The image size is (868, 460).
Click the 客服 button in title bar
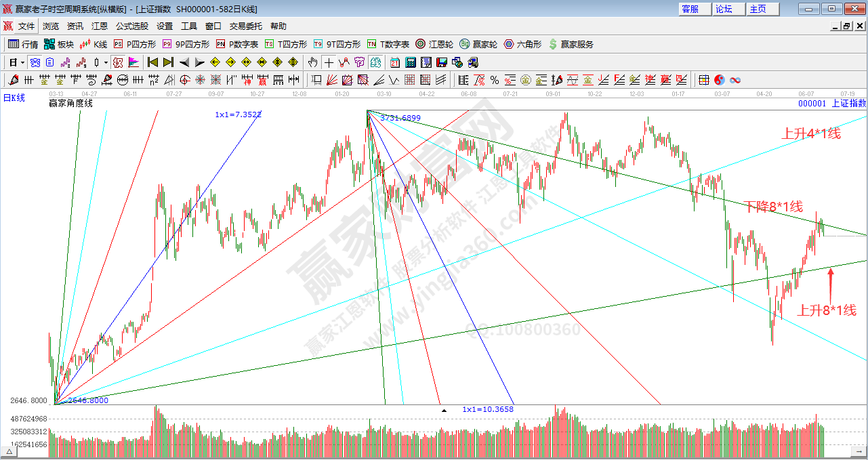coord(690,9)
